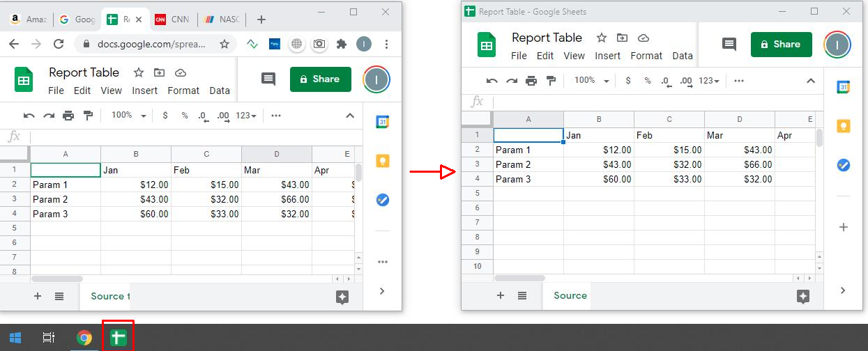This screenshot has height=351, width=868.
Task: Open comment history in the Chrome browser window
Action: [x=268, y=79]
